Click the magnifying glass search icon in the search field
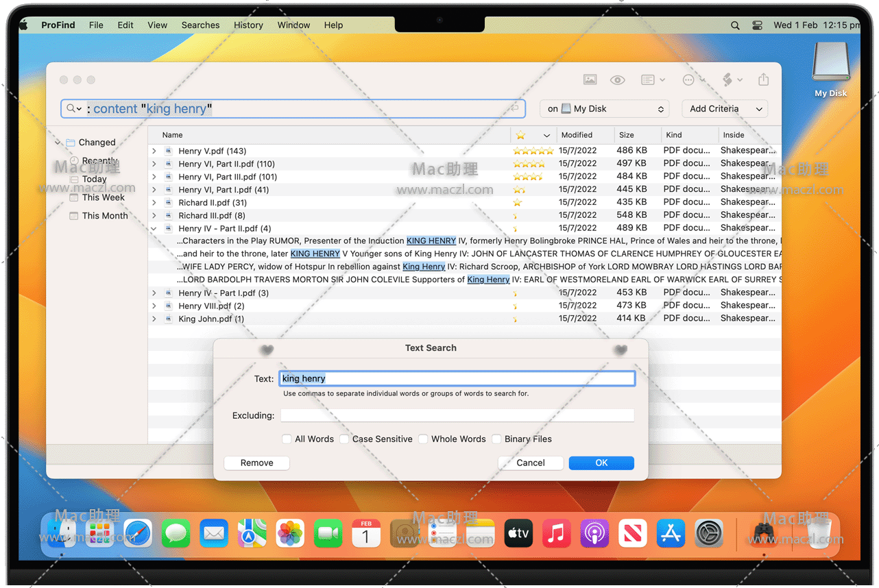 [71, 109]
